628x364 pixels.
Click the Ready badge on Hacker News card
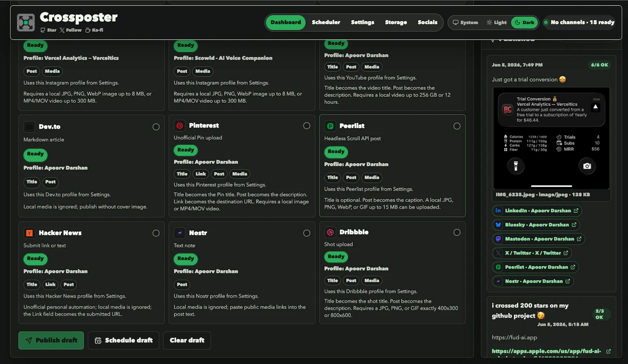point(35,259)
